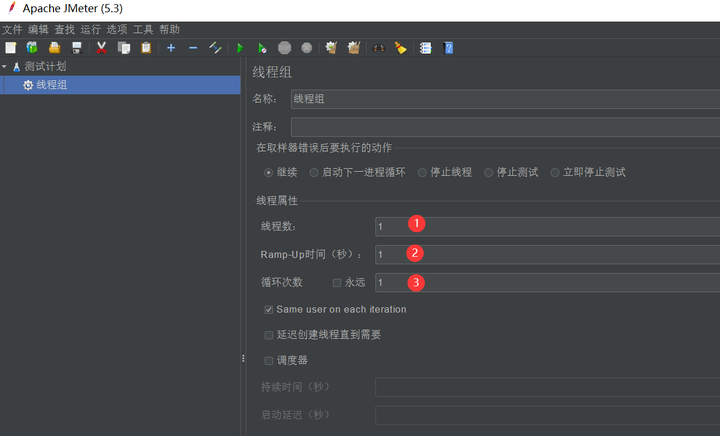Click the 循环次数 input field
Image resolution: width=720 pixels, height=436 pixels.
click(547, 283)
